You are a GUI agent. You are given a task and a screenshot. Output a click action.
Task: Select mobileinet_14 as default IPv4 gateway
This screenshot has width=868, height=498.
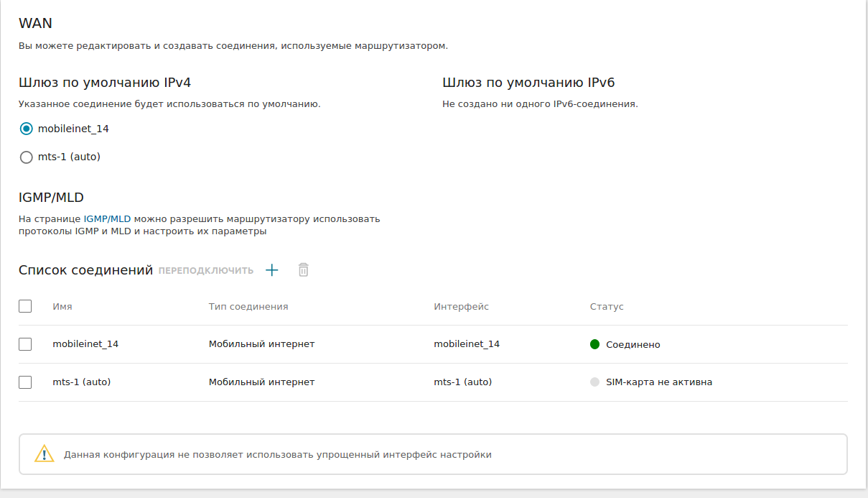27,129
